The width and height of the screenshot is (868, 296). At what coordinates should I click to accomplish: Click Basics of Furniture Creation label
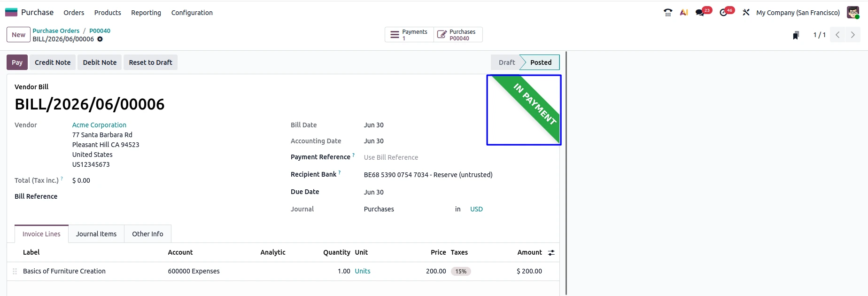(x=64, y=271)
